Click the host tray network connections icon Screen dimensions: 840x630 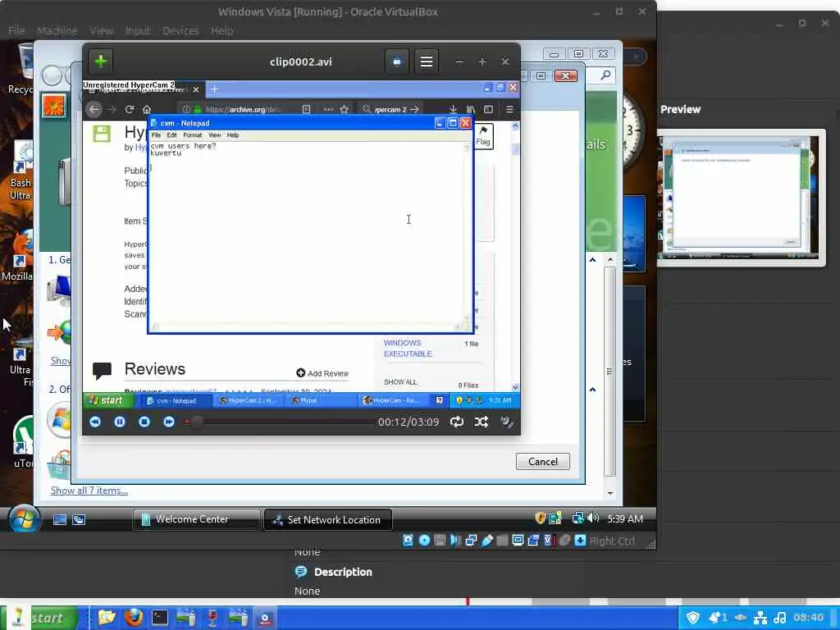pos(760,618)
